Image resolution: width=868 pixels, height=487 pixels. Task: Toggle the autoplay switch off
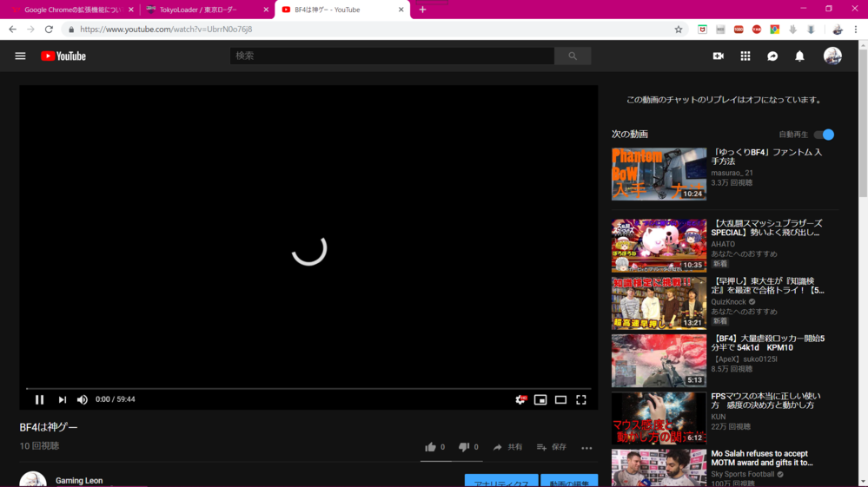[x=824, y=135]
